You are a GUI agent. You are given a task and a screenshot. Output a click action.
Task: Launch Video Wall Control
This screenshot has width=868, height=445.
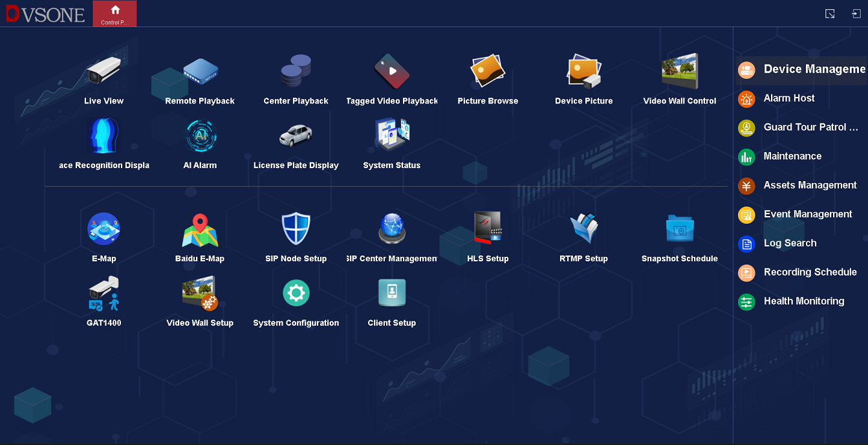[679, 72]
